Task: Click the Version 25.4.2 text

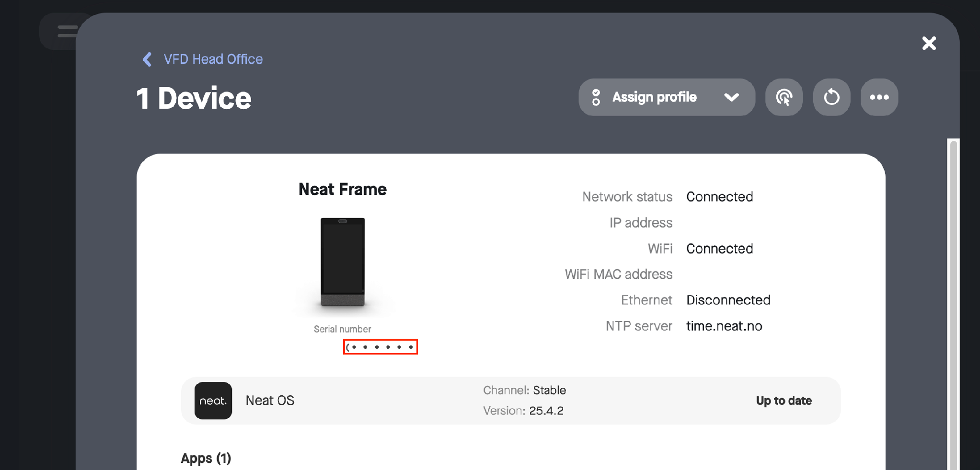Action: (523, 411)
